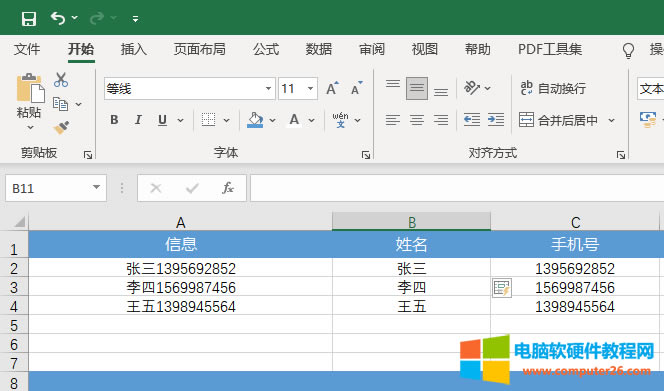The width and height of the screenshot is (664, 391).
Task: Click the wén phonetic guide icon
Action: point(340,120)
